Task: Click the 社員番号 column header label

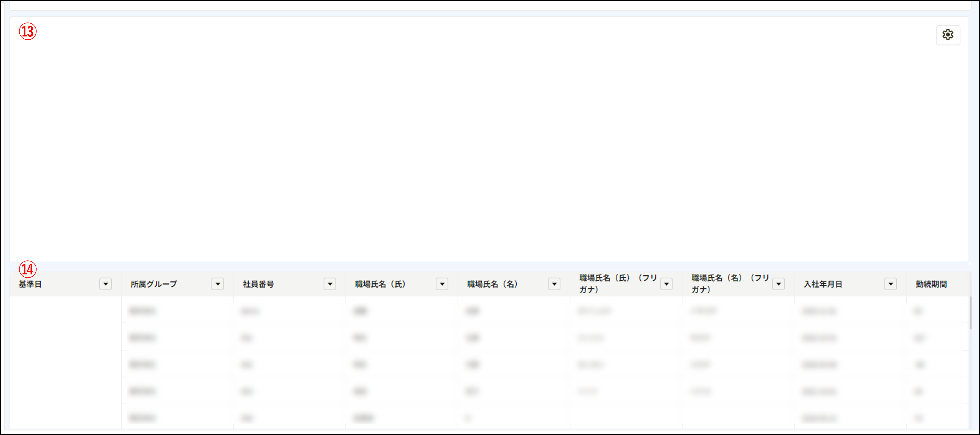Action: click(x=258, y=284)
